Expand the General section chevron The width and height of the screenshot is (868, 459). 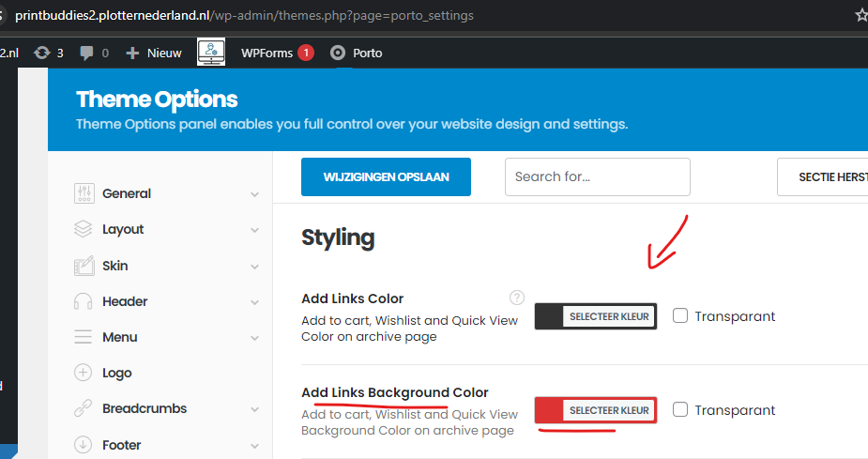click(x=254, y=194)
